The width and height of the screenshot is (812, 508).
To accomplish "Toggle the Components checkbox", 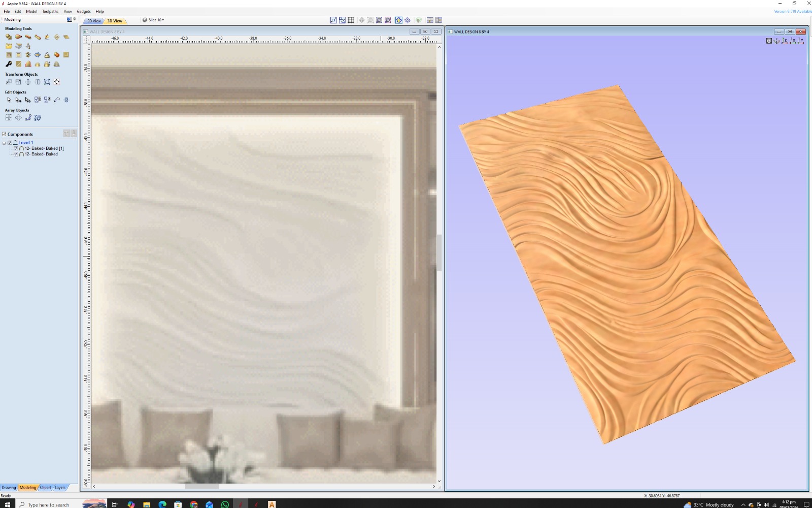I will [4, 134].
